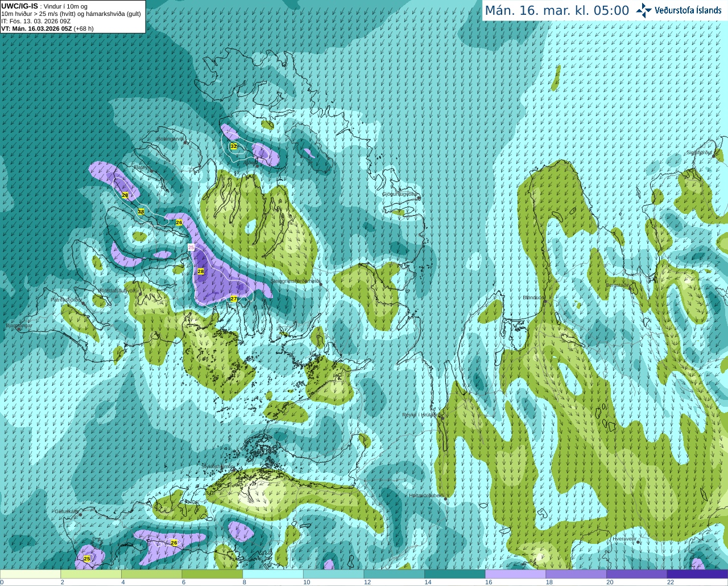Click the VT: Mán. 16.03.2026 05Z line

click(47, 28)
